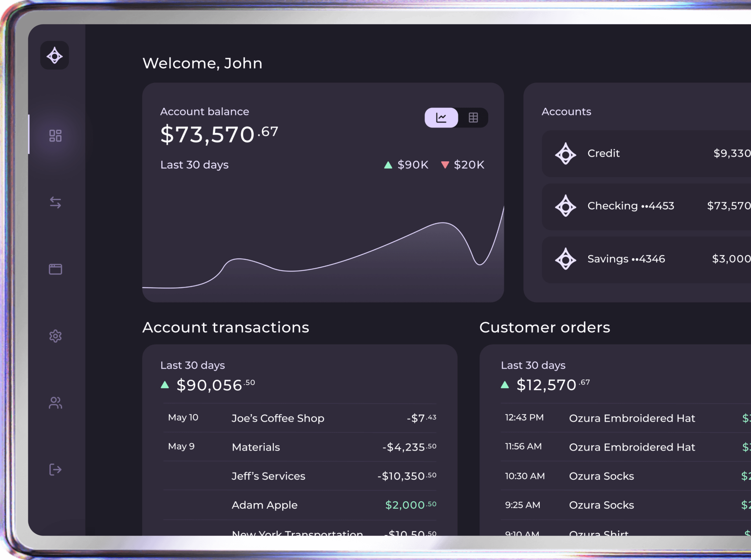
Task: Switch balance view to line chart
Action: click(x=441, y=118)
